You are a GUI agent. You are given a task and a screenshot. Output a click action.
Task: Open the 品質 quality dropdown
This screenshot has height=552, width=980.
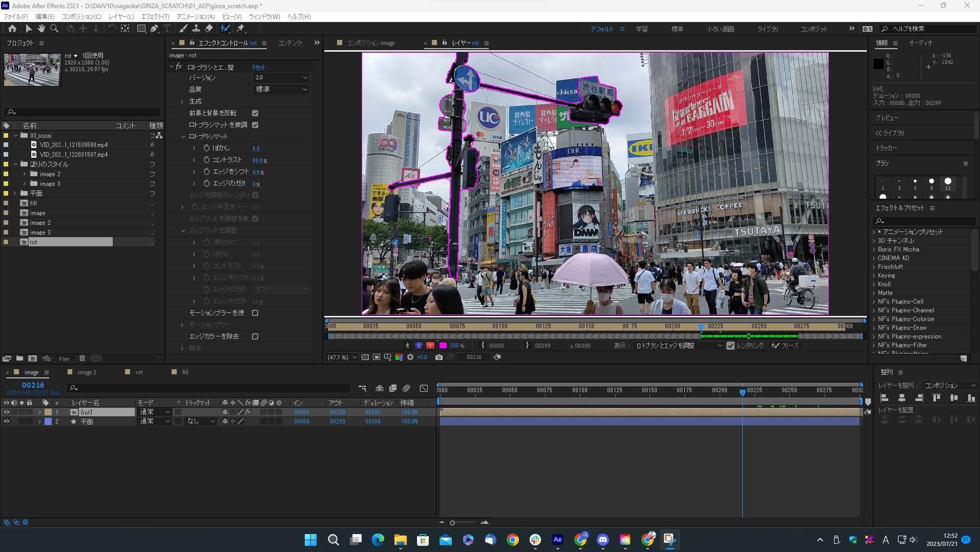281,89
